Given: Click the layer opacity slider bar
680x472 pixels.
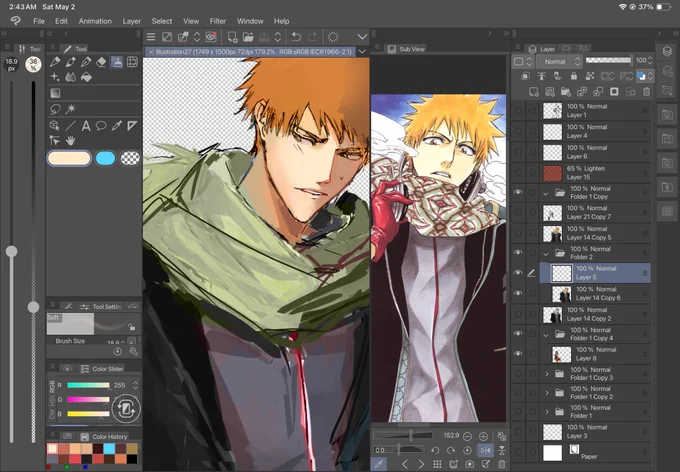Looking at the screenshot, I should click(x=608, y=61).
